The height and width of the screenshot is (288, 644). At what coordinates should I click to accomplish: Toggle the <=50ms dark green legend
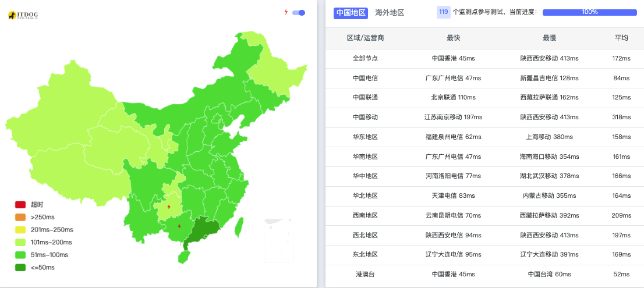pyautogui.click(x=35, y=268)
